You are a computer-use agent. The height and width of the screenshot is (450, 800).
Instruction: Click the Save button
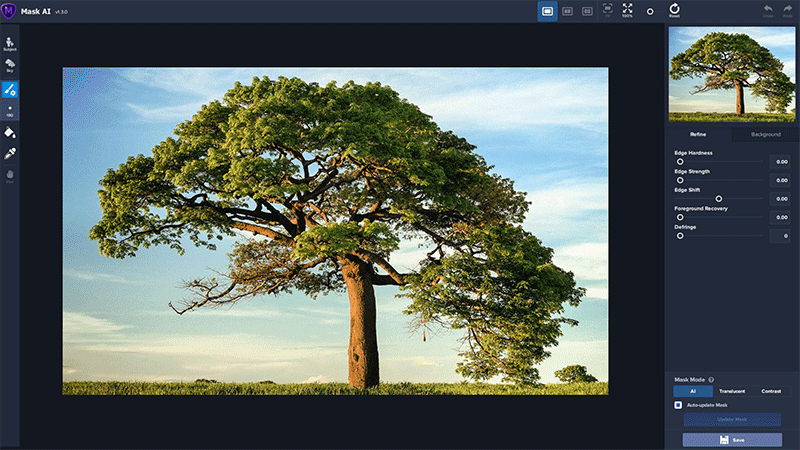pos(732,439)
